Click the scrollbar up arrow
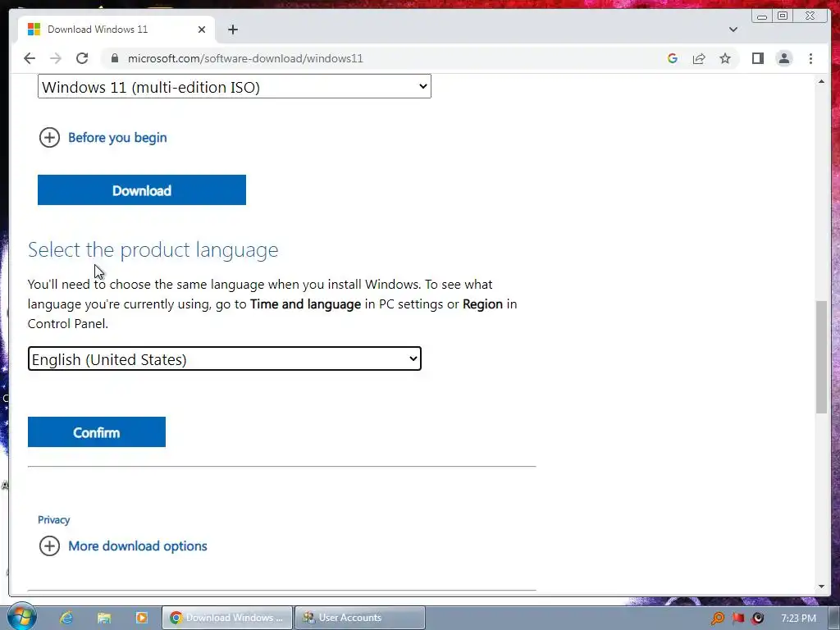Screen dimensions: 840x630 [x=821, y=81]
